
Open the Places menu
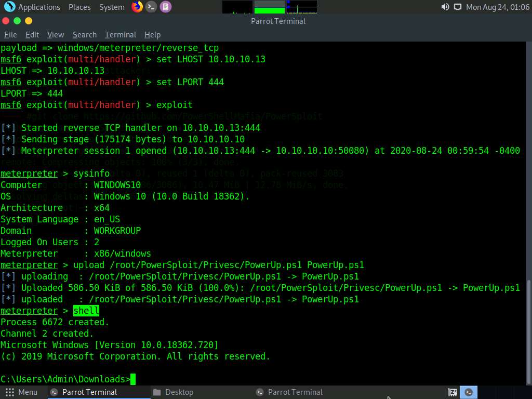tap(79, 7)
